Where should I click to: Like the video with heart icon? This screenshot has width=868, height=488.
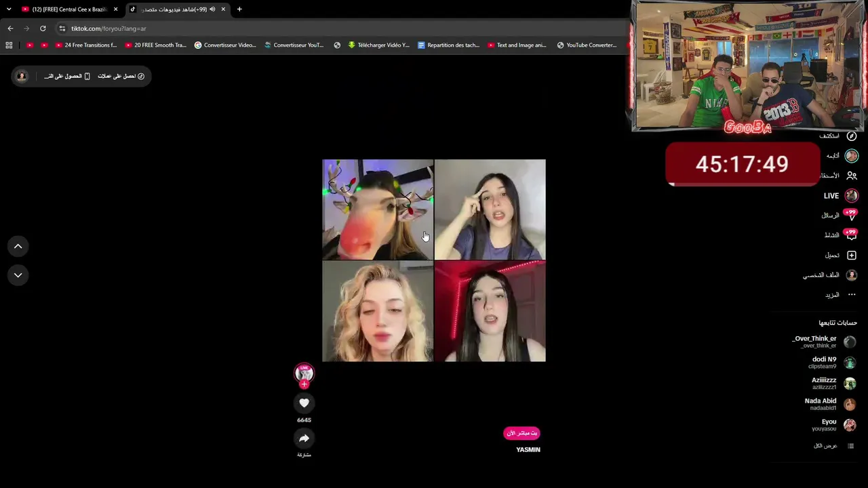[x=304, y=403]
